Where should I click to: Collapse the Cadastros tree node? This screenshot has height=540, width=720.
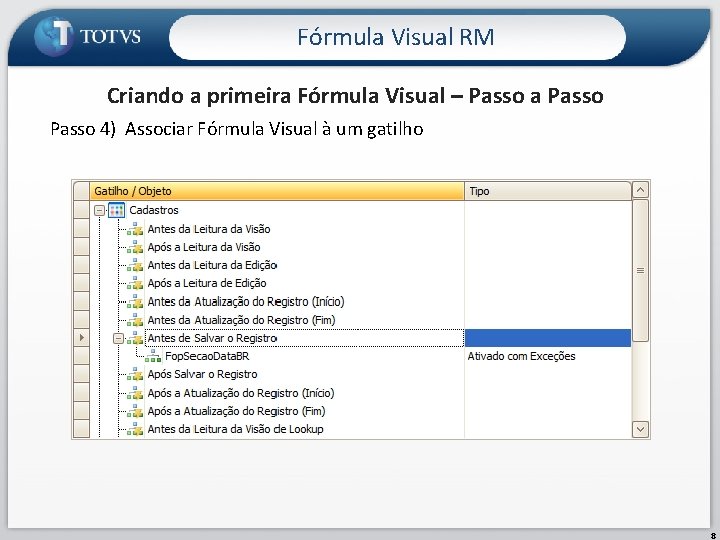(x=99, y=211)
